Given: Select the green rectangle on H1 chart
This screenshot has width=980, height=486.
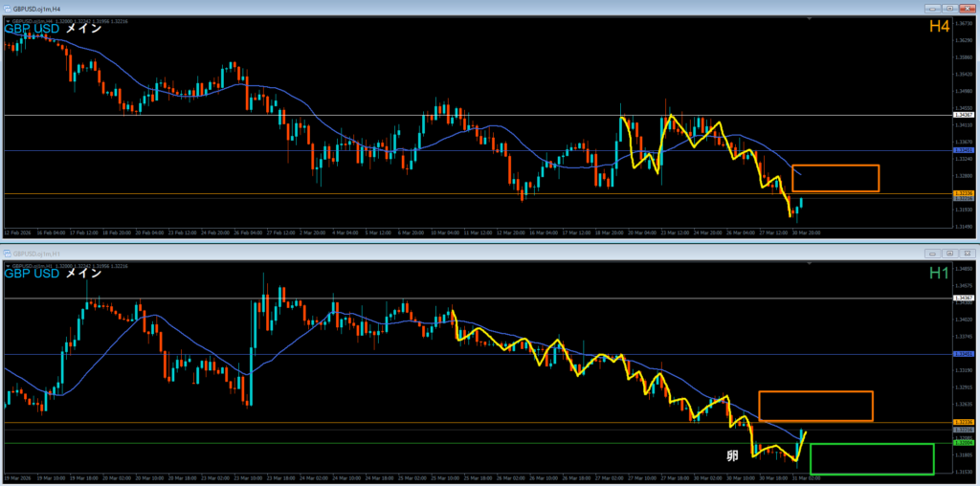Looking at the screenshot, I should 871,445.
